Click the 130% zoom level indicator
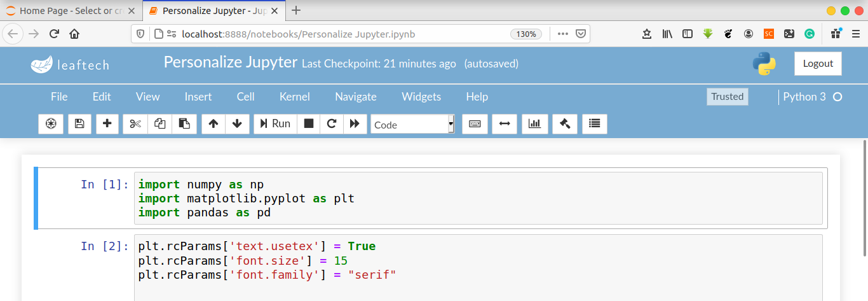The width and height of the screenshot is (868, 301). [x=526, y=34]
